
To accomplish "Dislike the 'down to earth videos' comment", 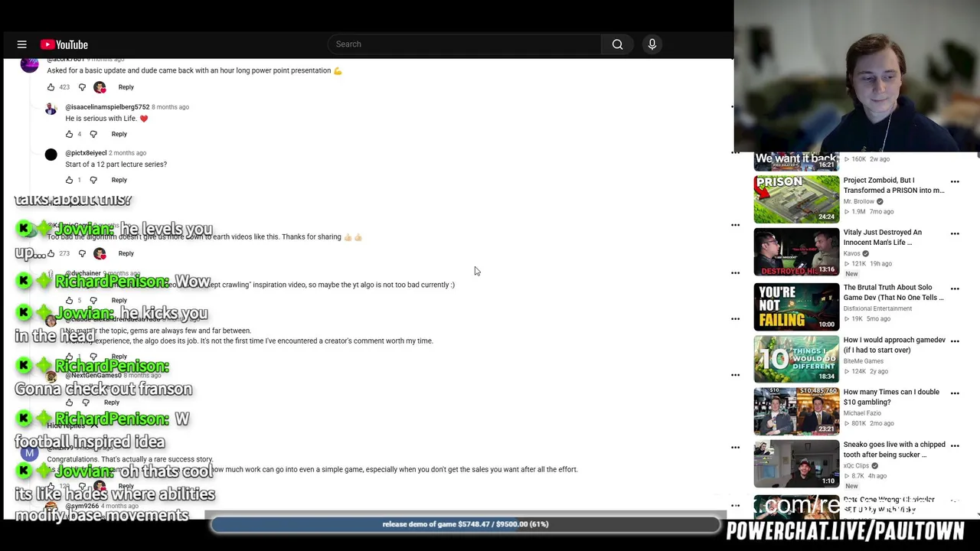I will [x=82, y=253].
